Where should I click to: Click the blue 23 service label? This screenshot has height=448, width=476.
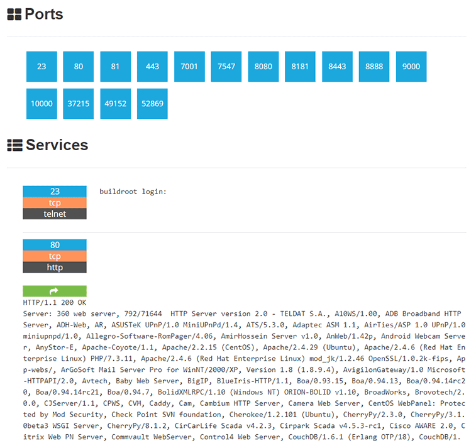[55, 192]
